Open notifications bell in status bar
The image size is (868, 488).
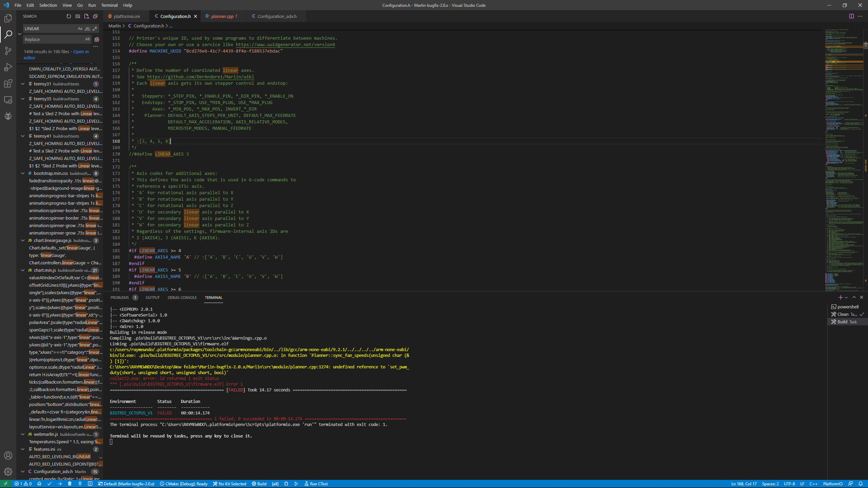pyautogui.click(x=861, y=484)
